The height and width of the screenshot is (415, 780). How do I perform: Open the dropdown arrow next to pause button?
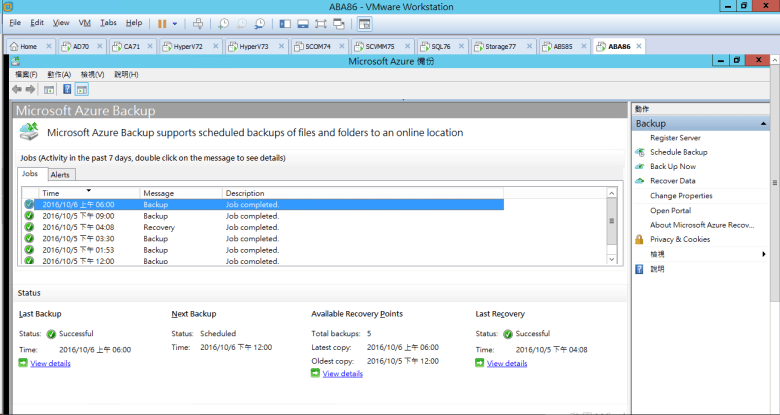(176, 22)
